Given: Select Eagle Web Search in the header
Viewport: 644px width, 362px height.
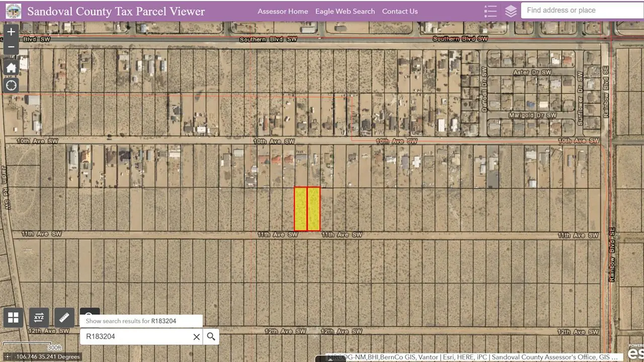Looking at the screenshot, I should tap(345, 11).
